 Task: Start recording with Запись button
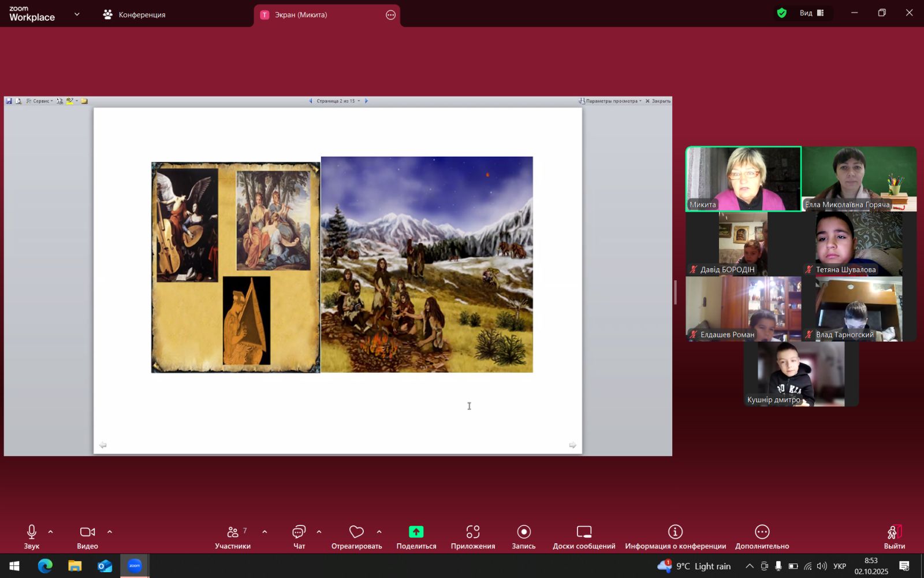pos(523,536)
